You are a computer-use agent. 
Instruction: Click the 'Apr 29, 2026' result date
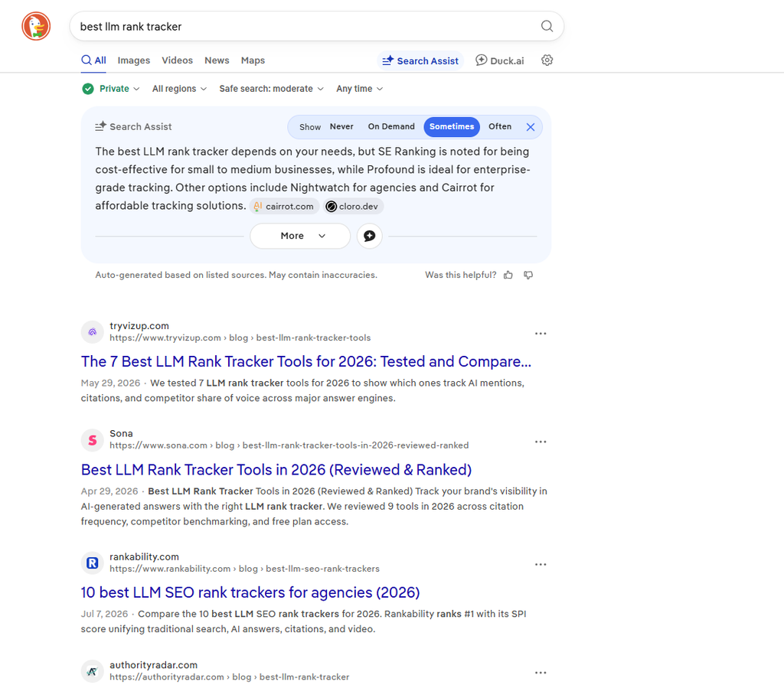pos(109,491)
